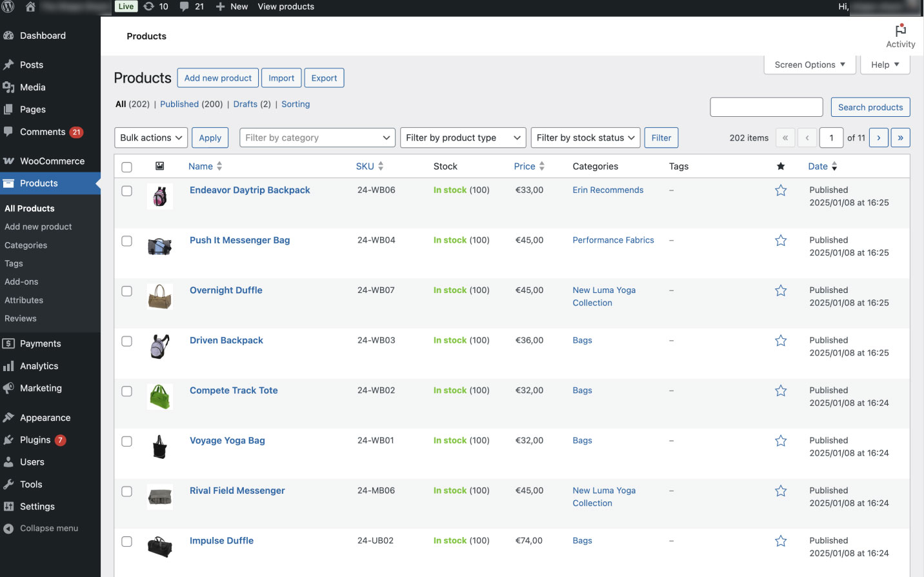Sort products by Name column

coord(205,166)
